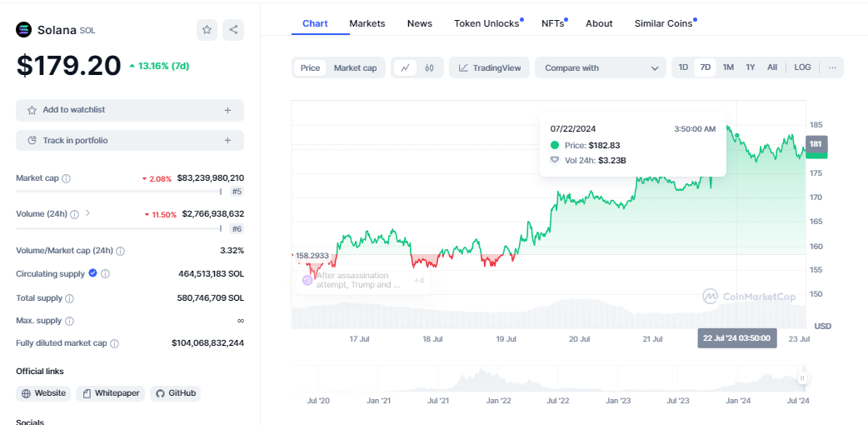The height and width of the screenshot is (425, 868).
Task: Select the 1Y time range
Action: (751, 67)
